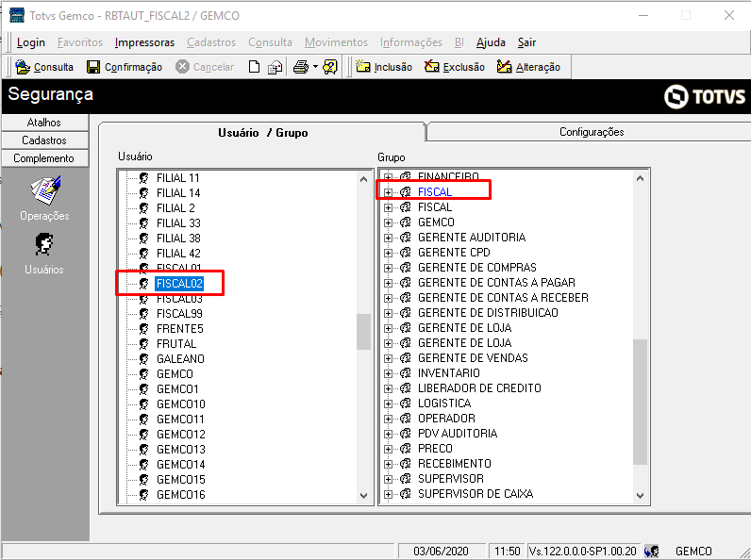Click the Sair menu item
751x560 pixels.
point(526,42)
